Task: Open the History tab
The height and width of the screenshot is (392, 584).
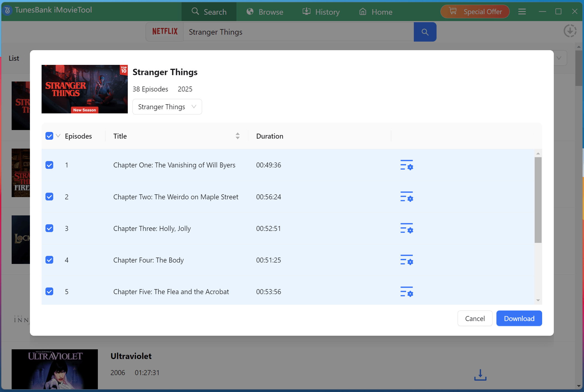Action: [321, 12]
